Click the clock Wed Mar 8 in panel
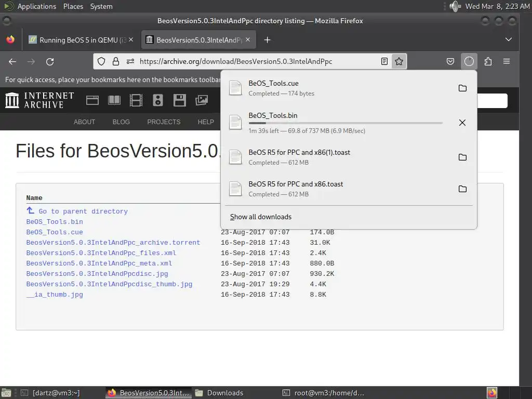 point(497,6)
